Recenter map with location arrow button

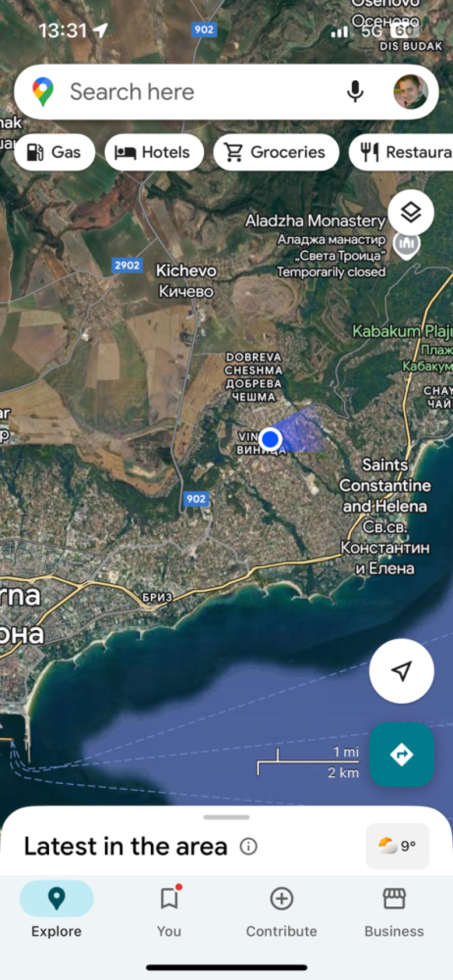click(x=401, y=671)
